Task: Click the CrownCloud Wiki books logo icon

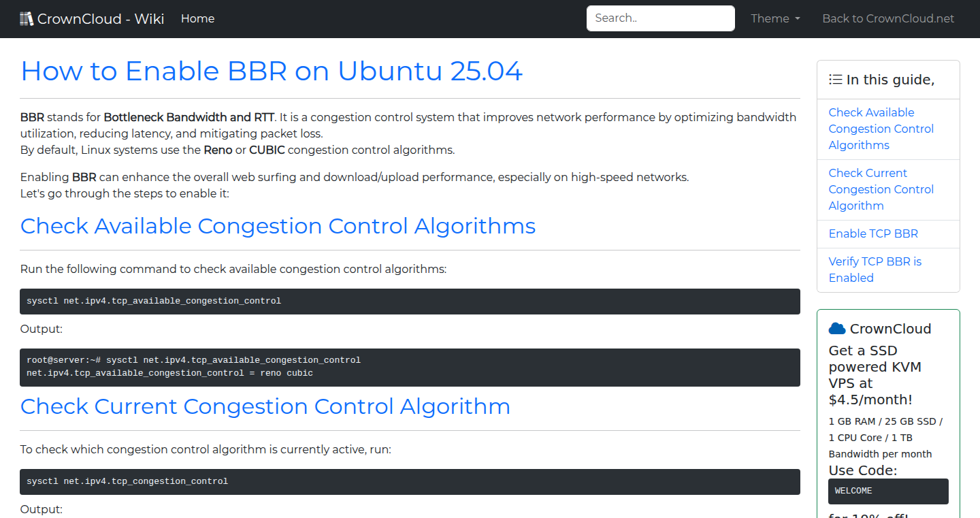Action: point(27,18)
